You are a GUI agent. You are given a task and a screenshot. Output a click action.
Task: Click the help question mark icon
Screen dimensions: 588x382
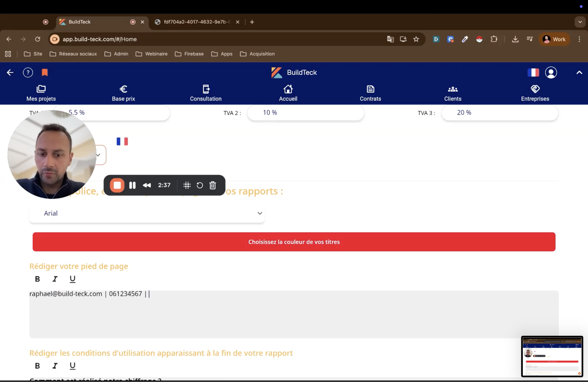coord(28,73)
